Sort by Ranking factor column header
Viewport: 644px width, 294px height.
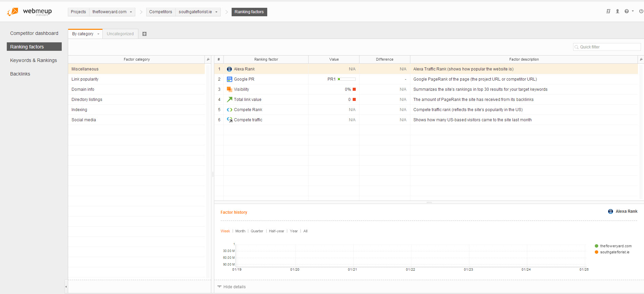coord(266,59)
